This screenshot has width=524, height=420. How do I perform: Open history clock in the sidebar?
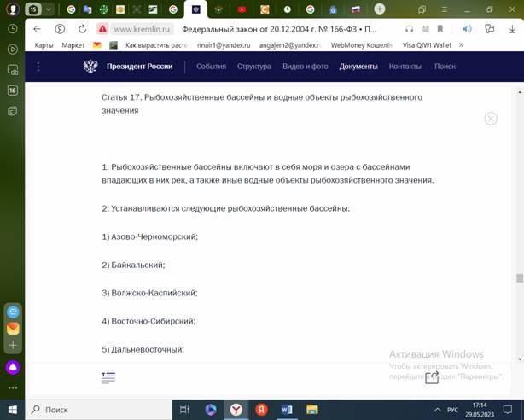click(13, 29)
